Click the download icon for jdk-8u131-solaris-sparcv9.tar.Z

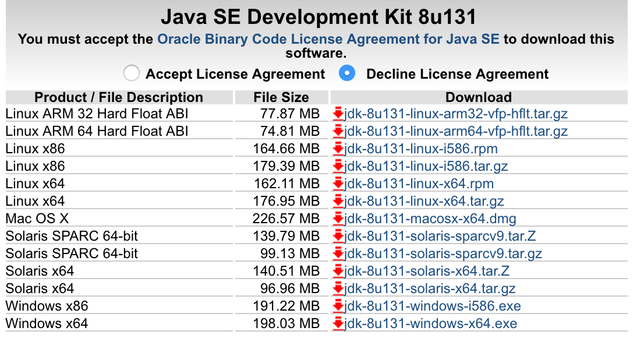[x=338, y=236]
